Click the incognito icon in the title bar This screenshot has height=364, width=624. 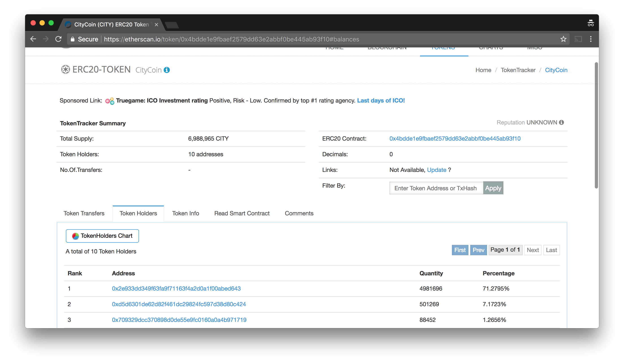[591, 23]
